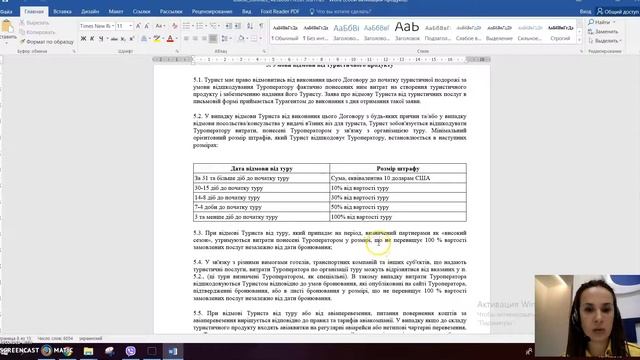
Task: Sort text icon
Action: [x=250, y=26]
